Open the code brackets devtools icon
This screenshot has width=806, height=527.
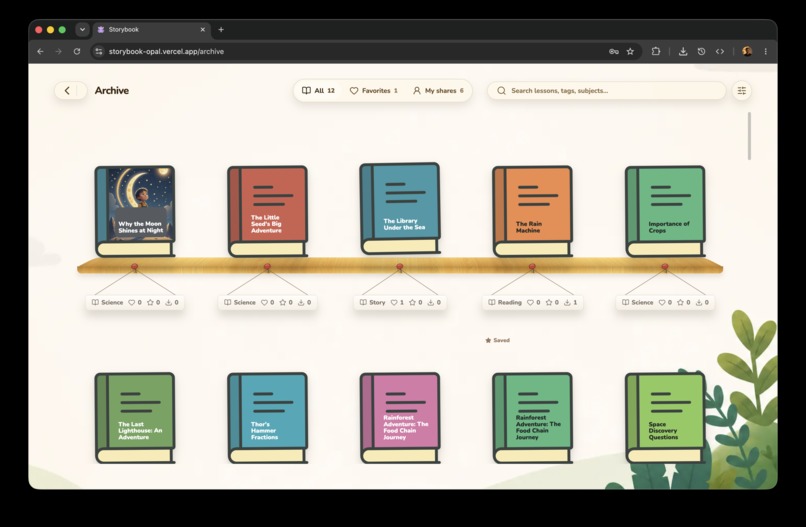coord(720,51)
